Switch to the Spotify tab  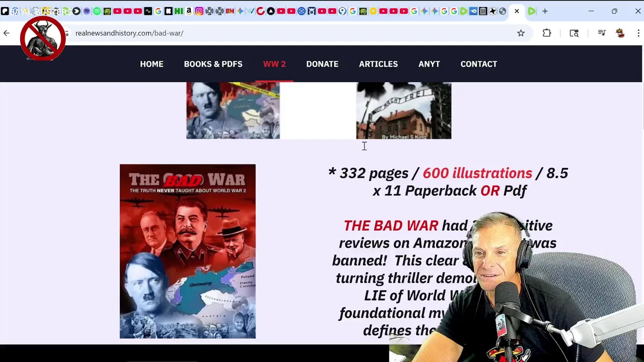pos(97,11)
